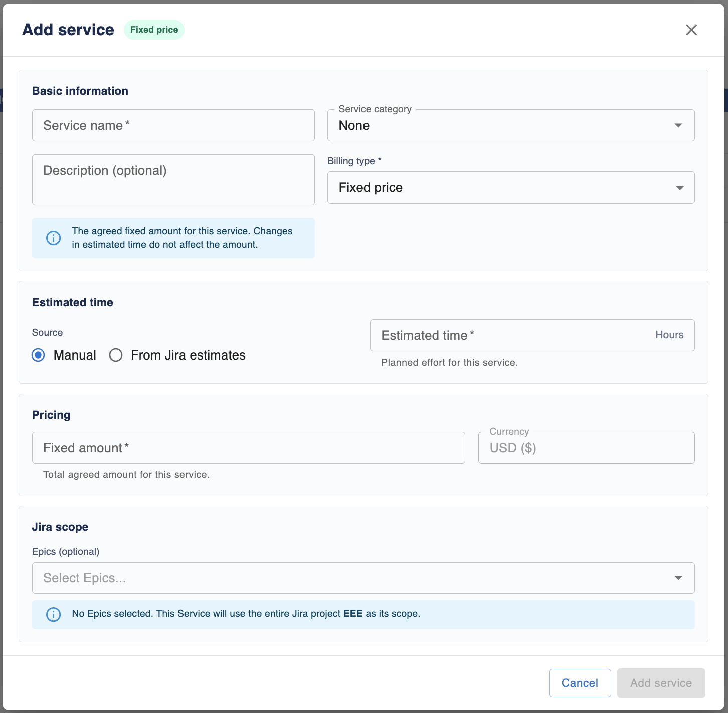728x713 pixels.
Task: Click the Fixed price billing type value
Action: tap(371, 187)
